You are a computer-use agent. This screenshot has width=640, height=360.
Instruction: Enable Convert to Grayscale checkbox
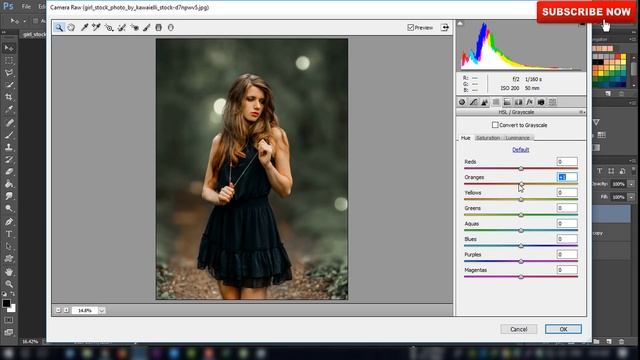coord(495,125)
